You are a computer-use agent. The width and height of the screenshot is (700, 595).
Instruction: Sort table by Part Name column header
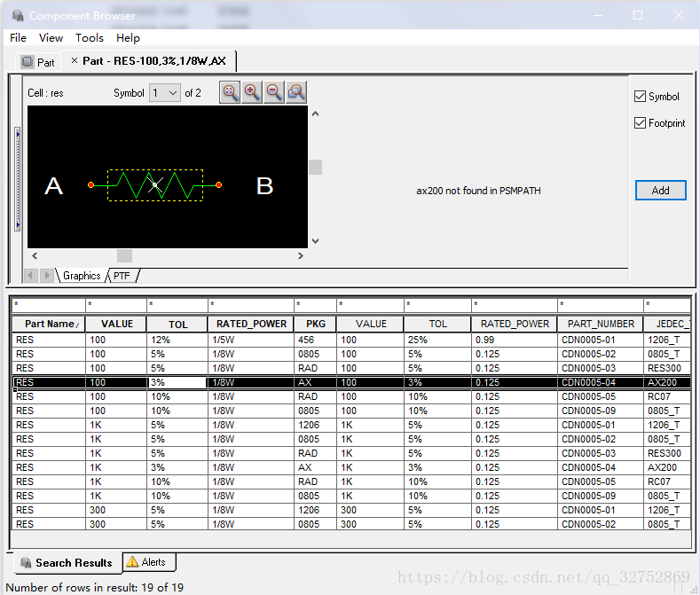[49, 325]
